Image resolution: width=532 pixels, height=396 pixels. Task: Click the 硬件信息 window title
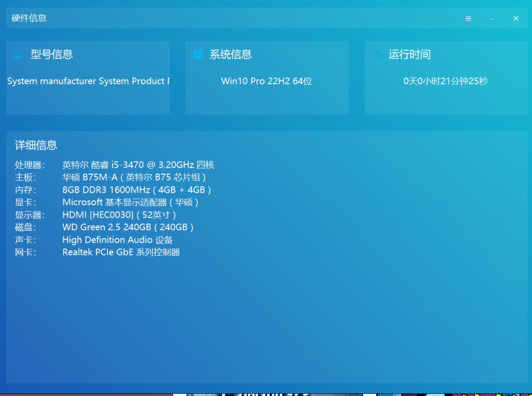point(29,18)
